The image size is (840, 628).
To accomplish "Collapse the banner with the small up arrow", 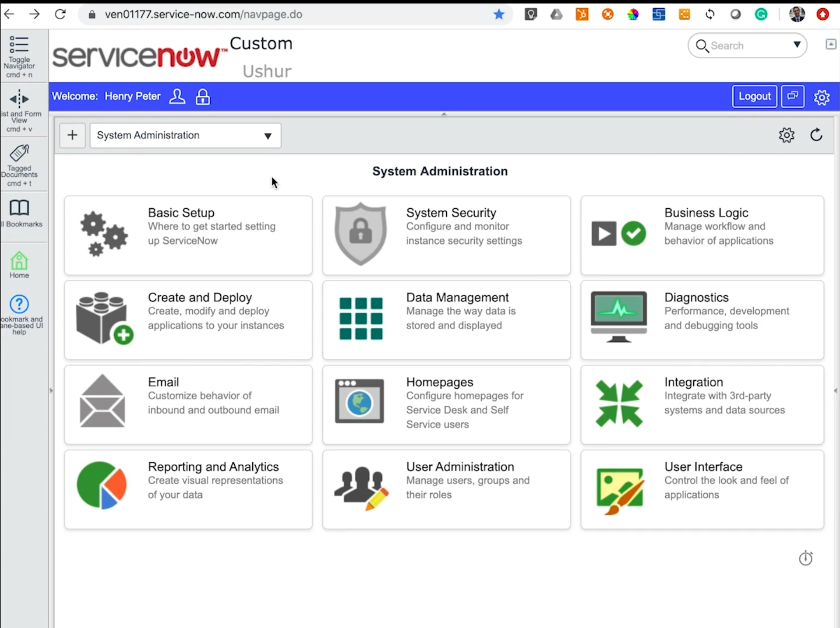I will (x=444, y=114).
